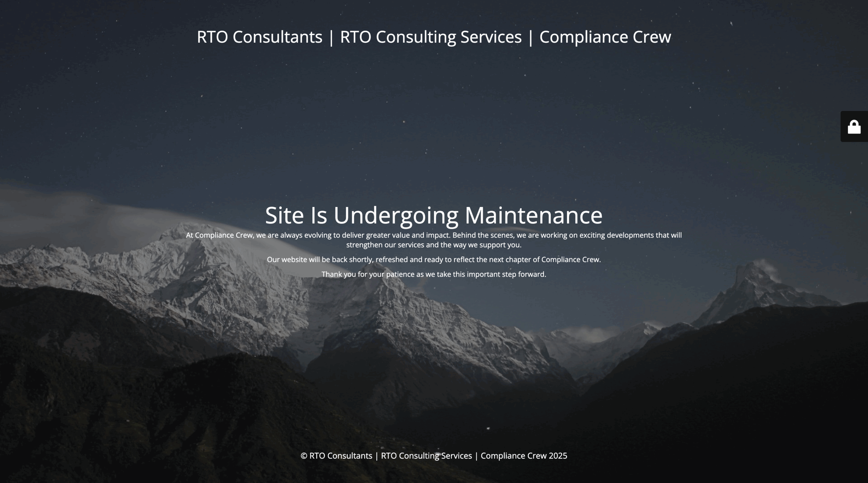Click the words "Behind the scenes" in the paragraph
The height and width of the screenshot is (483, 868).
click(x=483, y=235)
